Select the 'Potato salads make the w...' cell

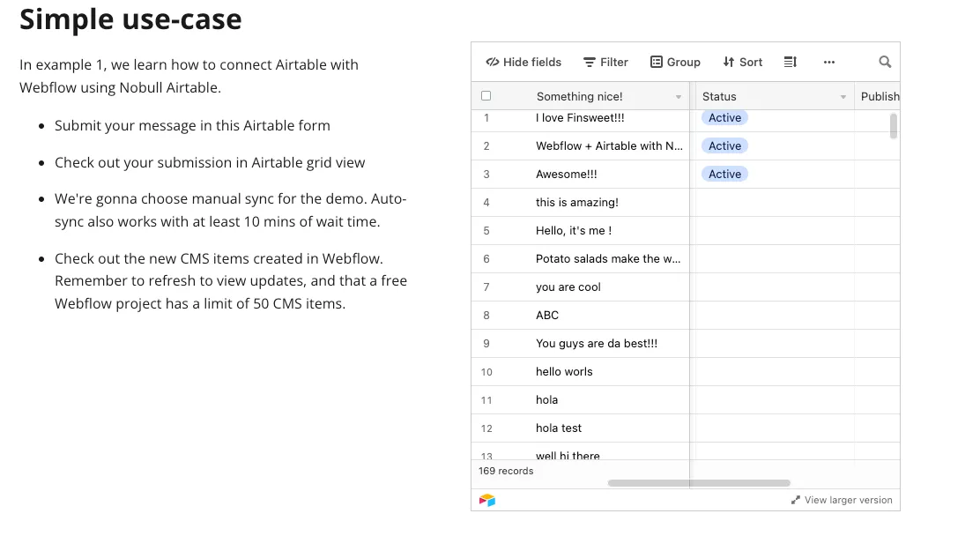click(610, 258)
